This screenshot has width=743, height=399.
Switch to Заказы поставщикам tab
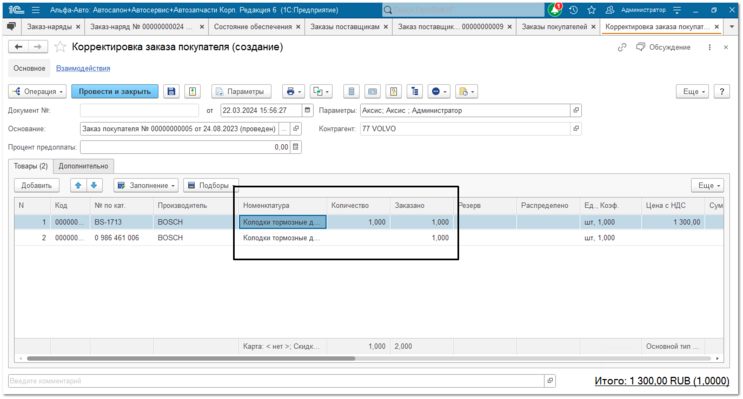point(344,27)
